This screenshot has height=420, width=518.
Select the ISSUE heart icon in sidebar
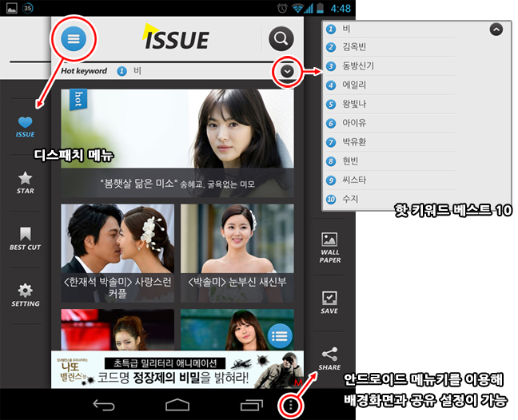[x=26, y=126]
